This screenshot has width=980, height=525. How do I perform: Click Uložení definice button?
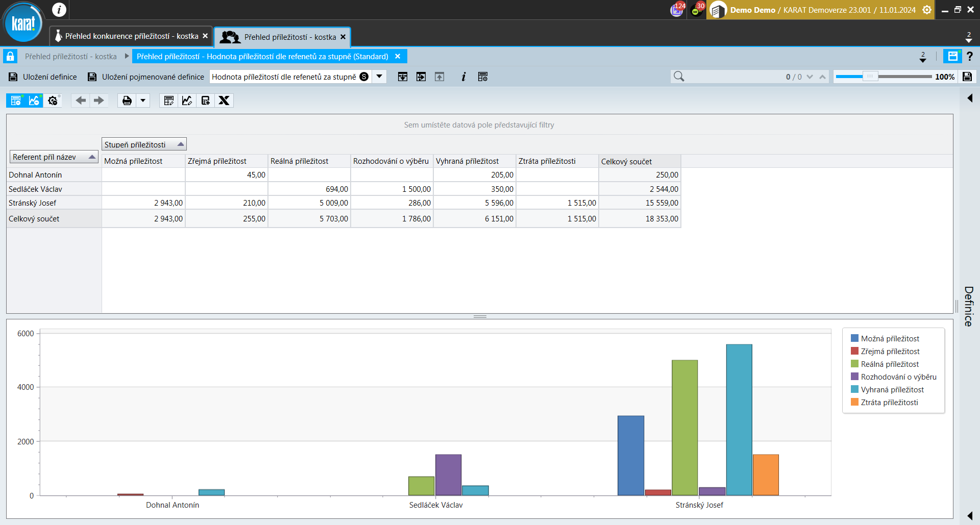point(43,77)
